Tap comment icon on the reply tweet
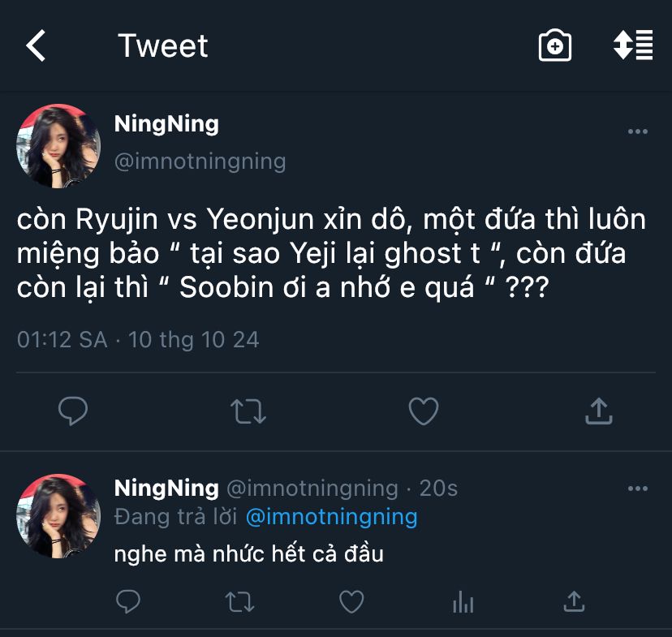 (128, 601)
